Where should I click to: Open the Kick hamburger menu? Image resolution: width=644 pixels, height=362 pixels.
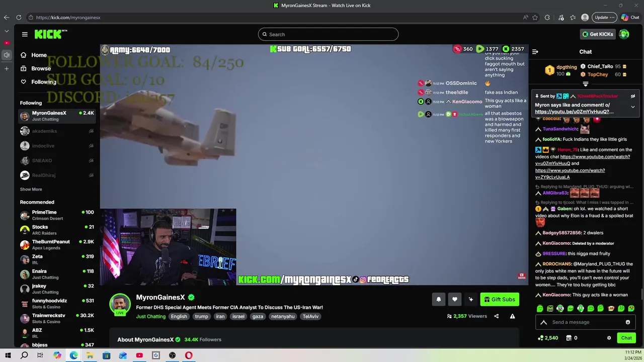(x=25, y=34)
